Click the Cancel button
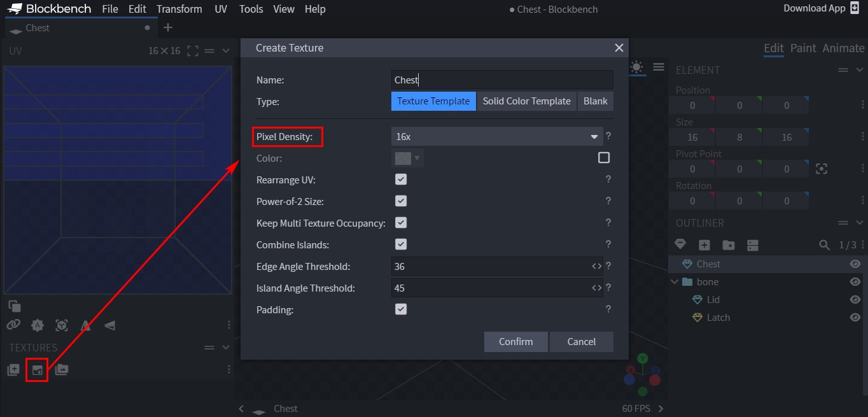Viewport: 868px width, 417px height. [582, 342]
